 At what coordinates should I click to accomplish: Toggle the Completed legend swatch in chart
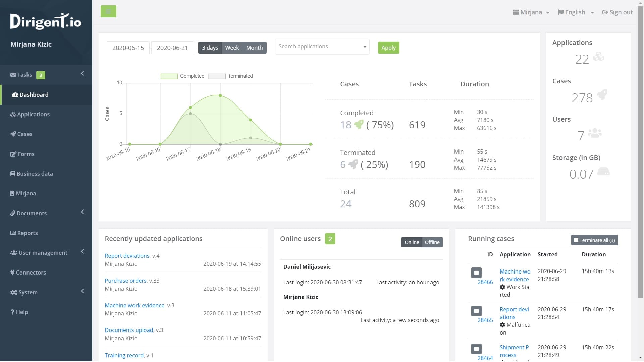click(x=169, y=76)
